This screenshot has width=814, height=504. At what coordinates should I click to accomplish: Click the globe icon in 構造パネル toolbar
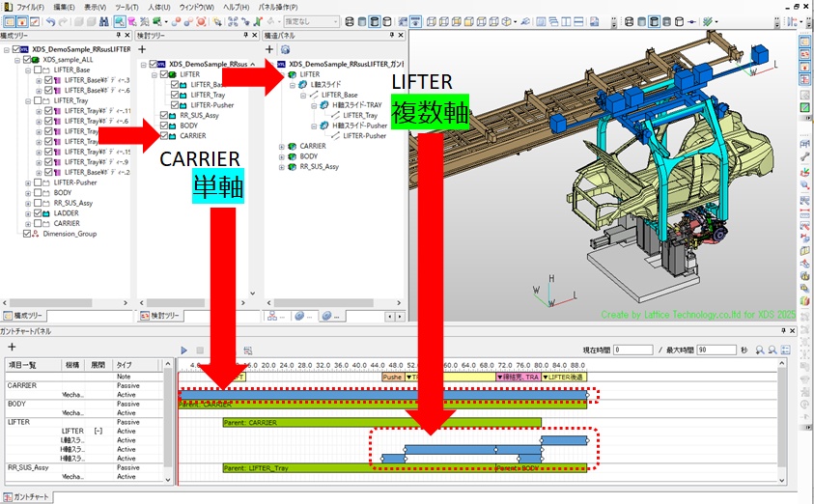(285, 49)
